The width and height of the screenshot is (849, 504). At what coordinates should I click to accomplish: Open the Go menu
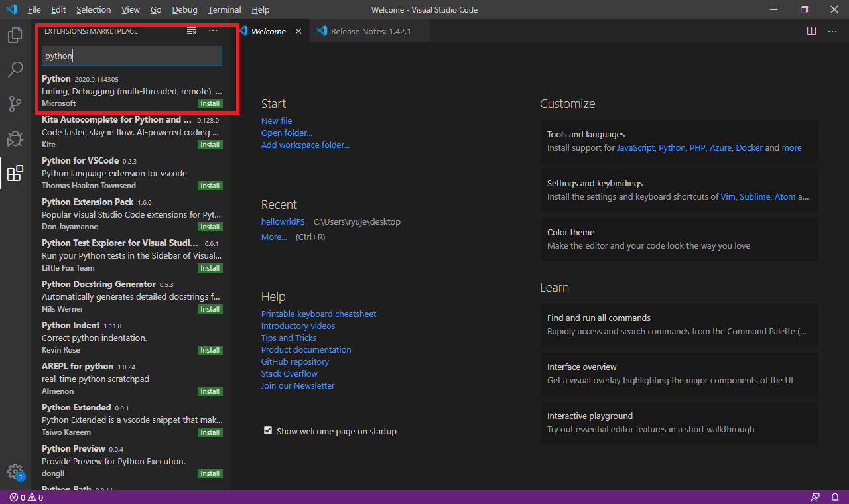click(x=156, y=10)
